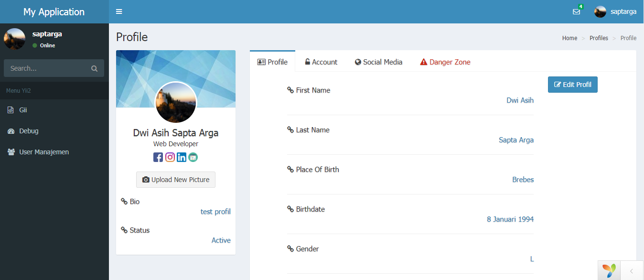Image resolution: width=644 pixels, height=280 pixels.
Task: Open the Instagram social icon
Action: tap(170, 157)
